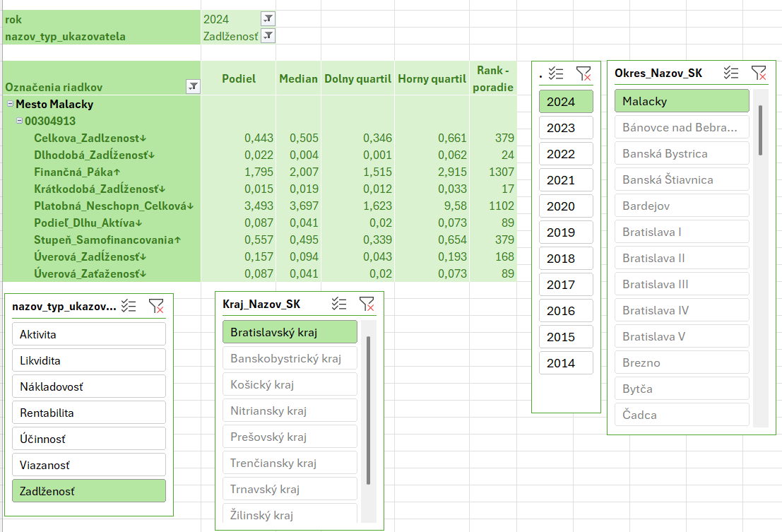Select Košický kraj in the region slicer
782x532 pixels.
pos(290,384)
